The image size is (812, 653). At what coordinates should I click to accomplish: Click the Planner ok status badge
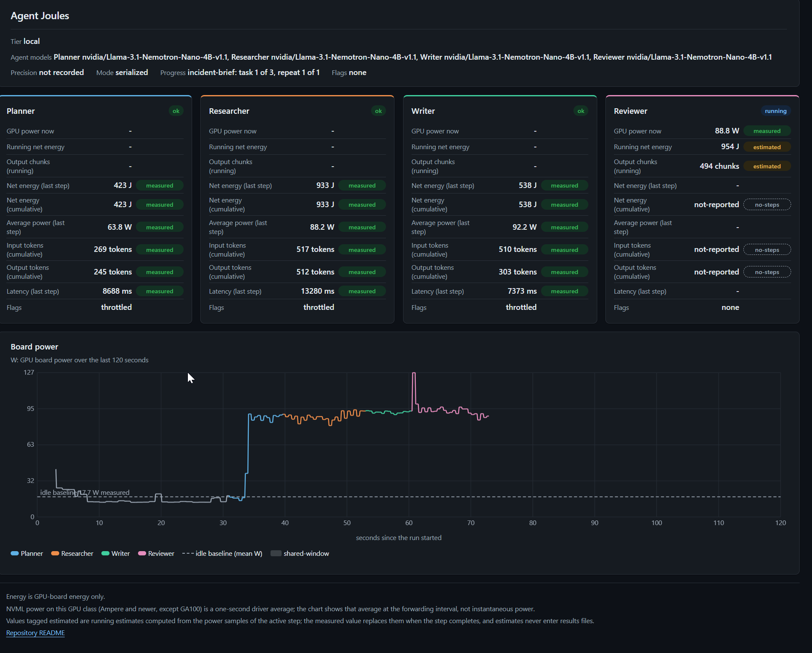176,111
